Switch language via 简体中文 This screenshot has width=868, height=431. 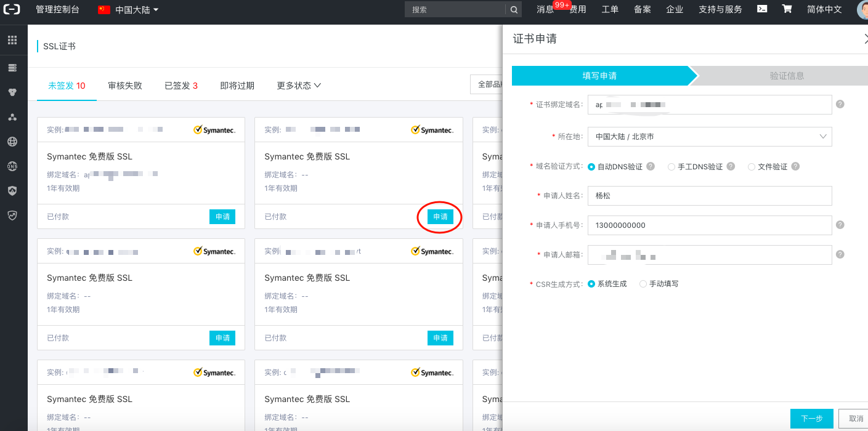[x=824, y=9]
